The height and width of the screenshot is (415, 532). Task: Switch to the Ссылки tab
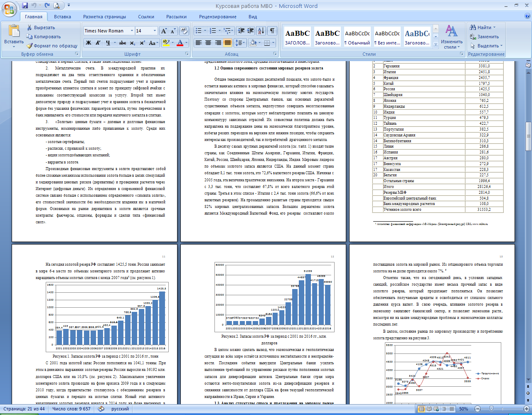pos(146,17)
